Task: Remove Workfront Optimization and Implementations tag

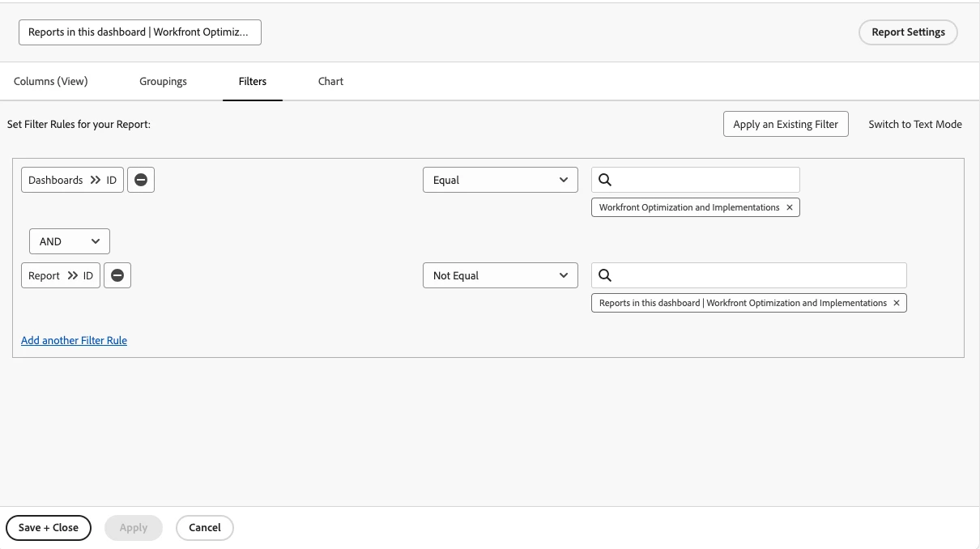Action: pyautogui.click(x=790, y=207)
